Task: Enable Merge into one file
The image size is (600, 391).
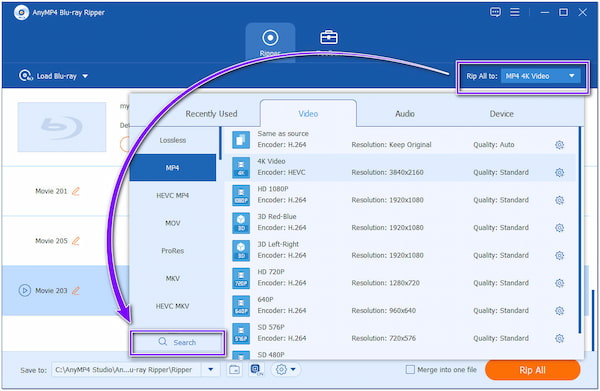Action: pos(410,370)
